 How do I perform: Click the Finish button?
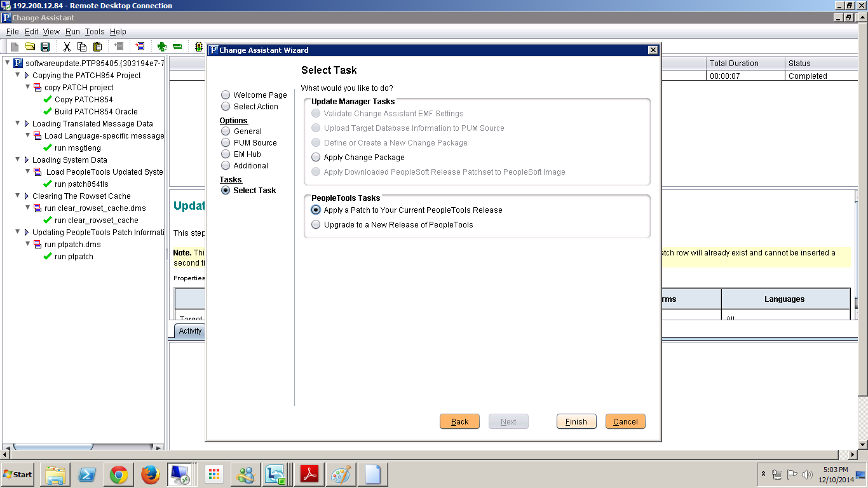pos(575,421)
